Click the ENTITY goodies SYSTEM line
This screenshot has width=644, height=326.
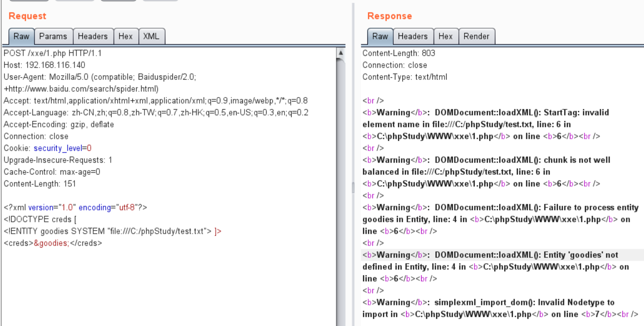[x=112, y=231]
